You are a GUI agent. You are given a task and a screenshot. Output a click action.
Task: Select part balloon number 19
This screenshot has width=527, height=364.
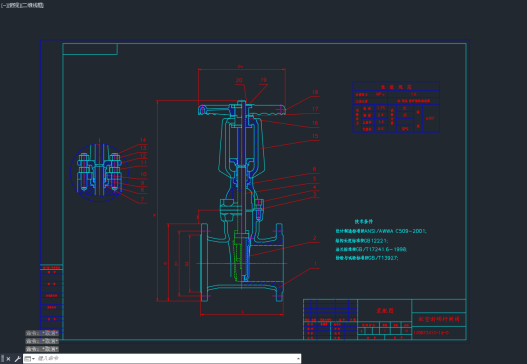click(x=263, y=80)
